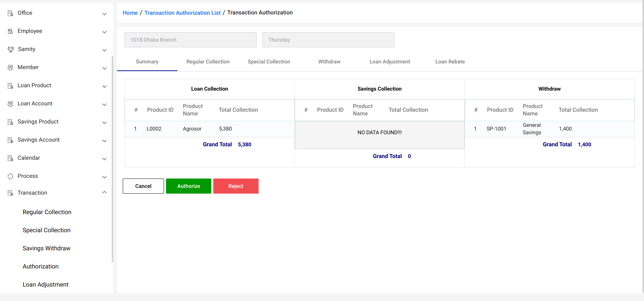Click the Savings Collection table heading
644x301 pixels.
point(380,89)
